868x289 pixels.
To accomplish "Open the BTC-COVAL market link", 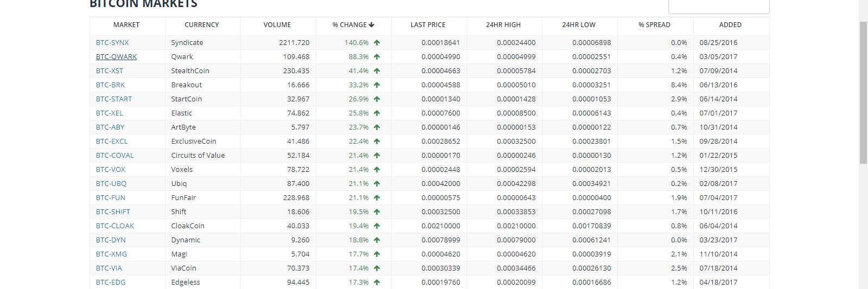I will (115, 155).
